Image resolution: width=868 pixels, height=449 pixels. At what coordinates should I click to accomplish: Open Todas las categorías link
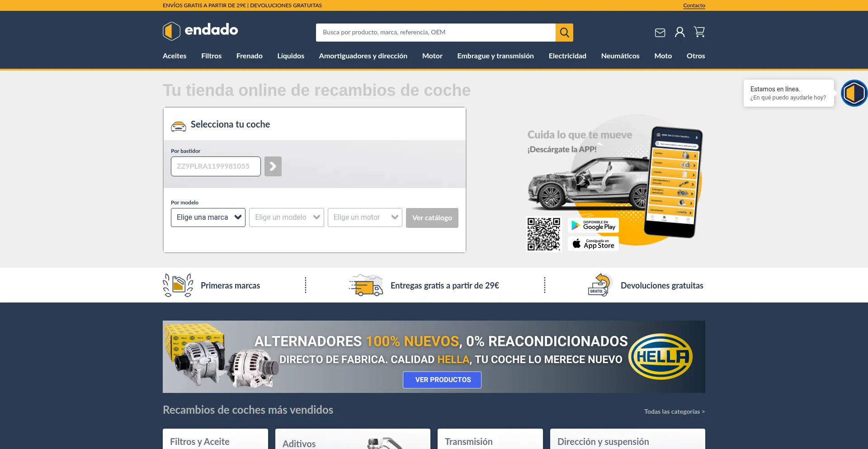pos(675,411)
